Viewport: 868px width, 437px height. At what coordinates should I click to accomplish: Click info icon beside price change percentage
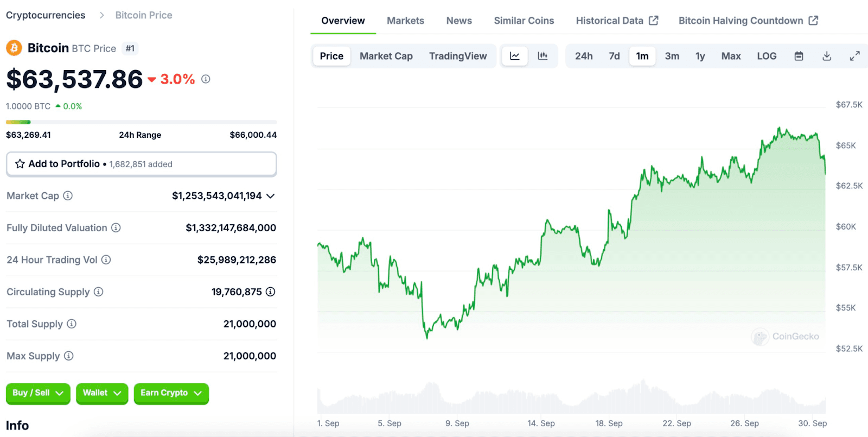tap(206, 79)
